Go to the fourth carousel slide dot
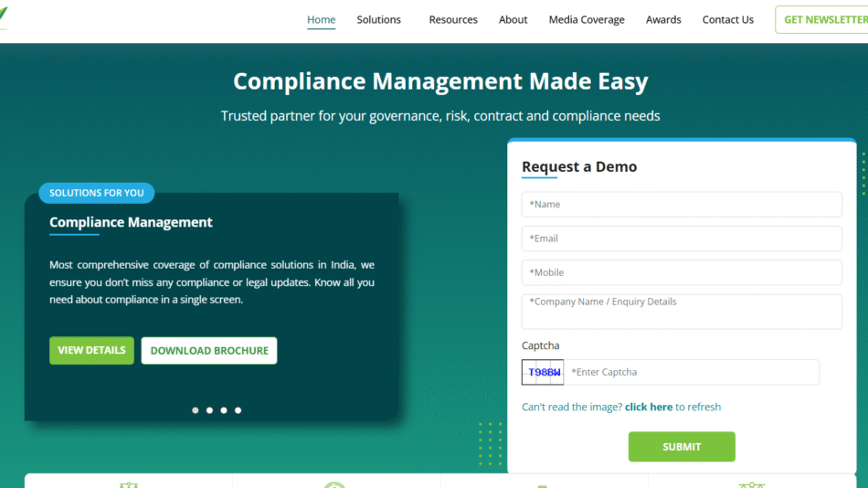This screenshot has height=488, width=868. click(238, 410)
